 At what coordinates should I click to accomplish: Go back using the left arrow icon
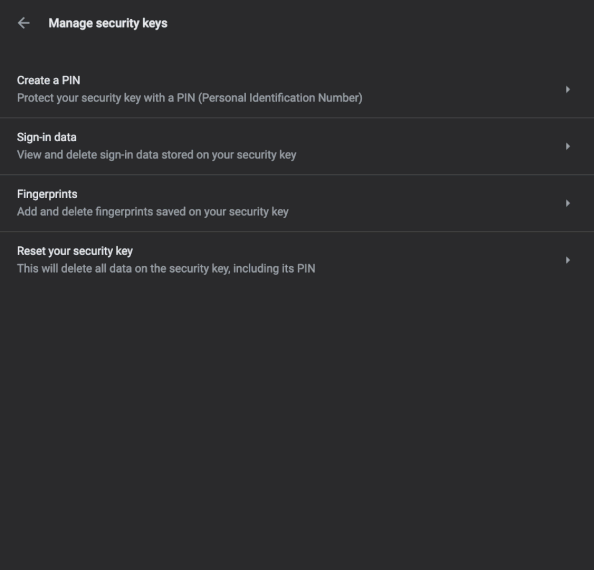click(x=23, y=23)
